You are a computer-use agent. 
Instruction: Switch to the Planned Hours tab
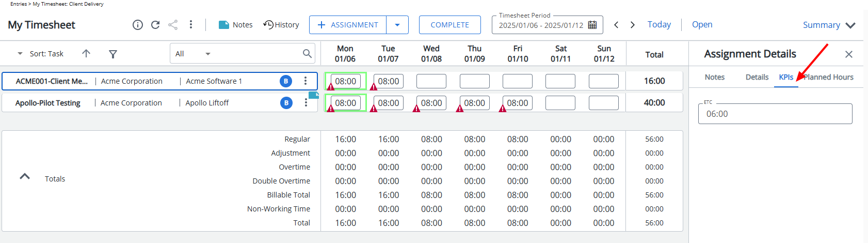point(828,77)
